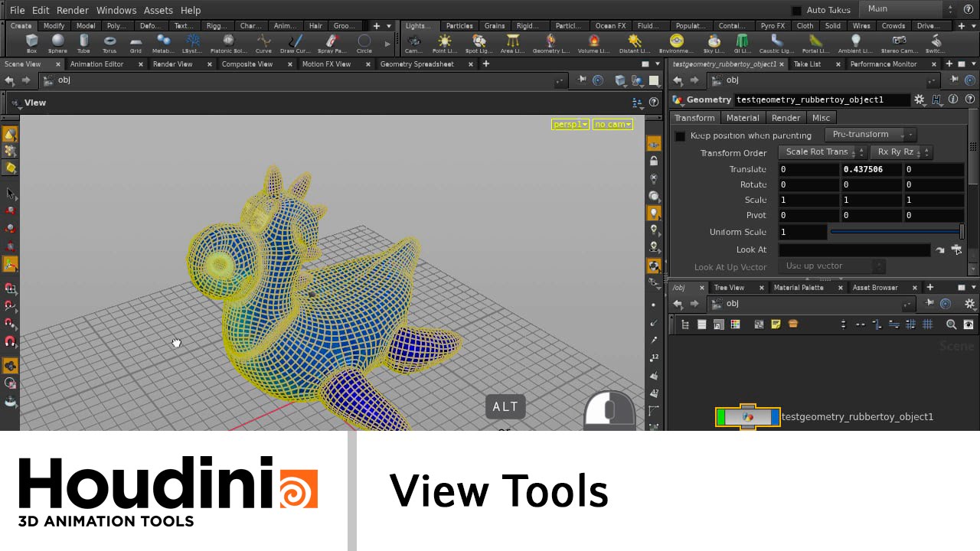Click the sticky note icon in network editor
The height and width of the screenshot is (551, 980).
(776, 324)
